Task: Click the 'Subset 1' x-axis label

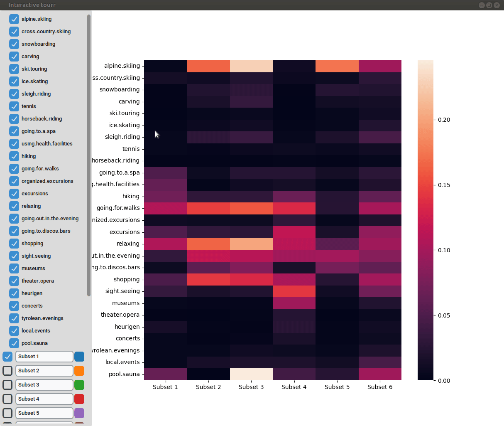Action: click(x=165, y=387)
